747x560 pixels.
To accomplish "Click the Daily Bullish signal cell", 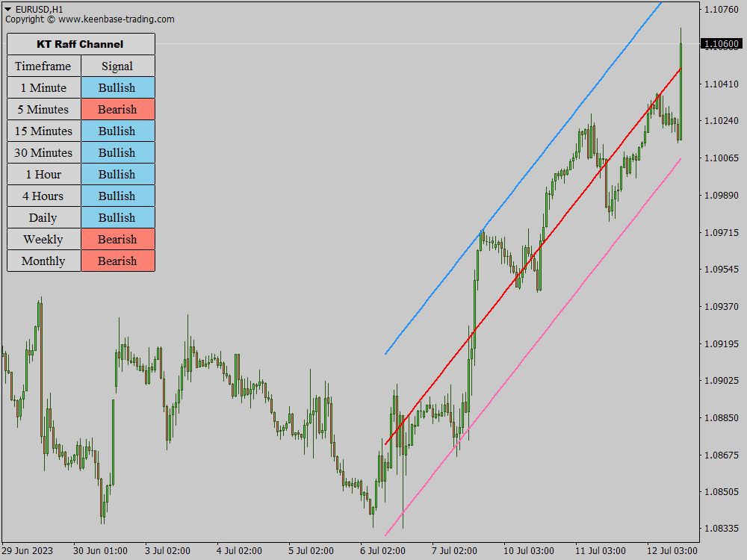I will (x=117, y=217).
